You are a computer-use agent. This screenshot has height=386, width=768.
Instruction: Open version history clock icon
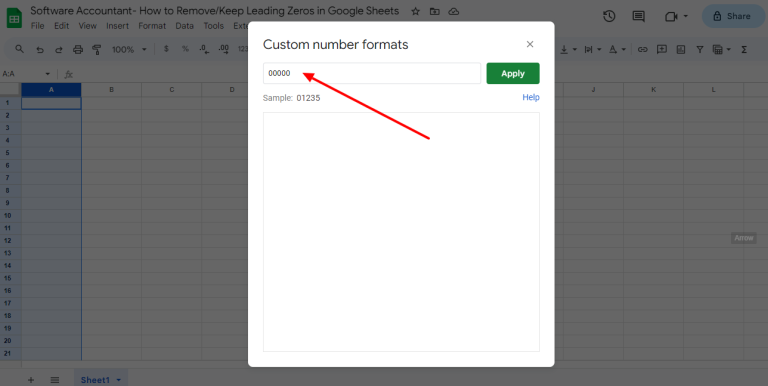609,16
